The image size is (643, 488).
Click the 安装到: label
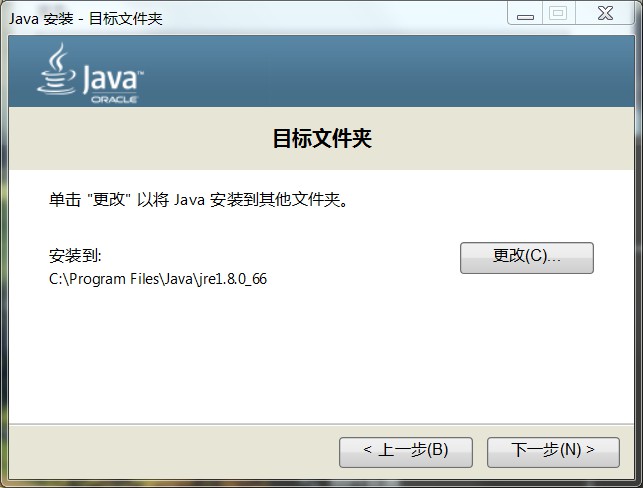[76, 255]
